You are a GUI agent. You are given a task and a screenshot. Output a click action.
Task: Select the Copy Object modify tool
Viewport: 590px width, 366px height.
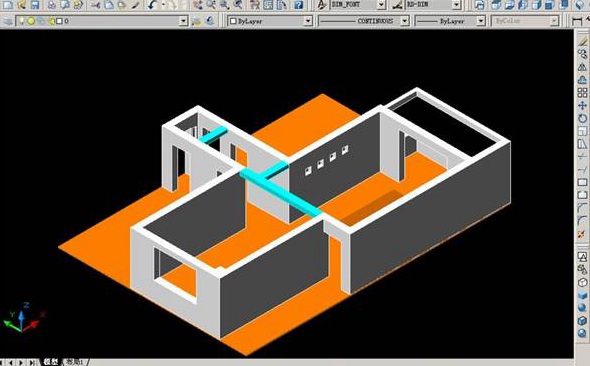[x=582, y=54]
